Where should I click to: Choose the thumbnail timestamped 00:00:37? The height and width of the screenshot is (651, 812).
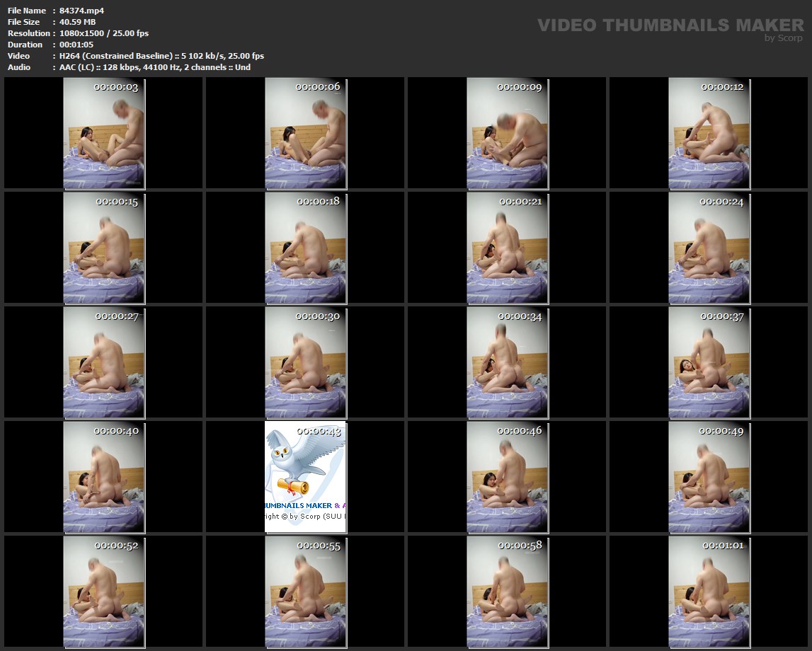point(709,362)
